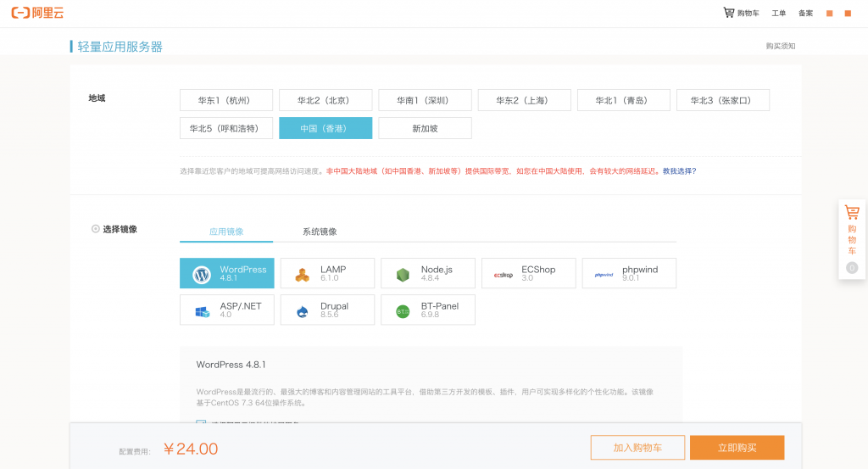This screenshot has height=469, width=868.
Task: Select the ASP/.NET Windows icon
Action: pyautogui.click(x=203, y=312)
